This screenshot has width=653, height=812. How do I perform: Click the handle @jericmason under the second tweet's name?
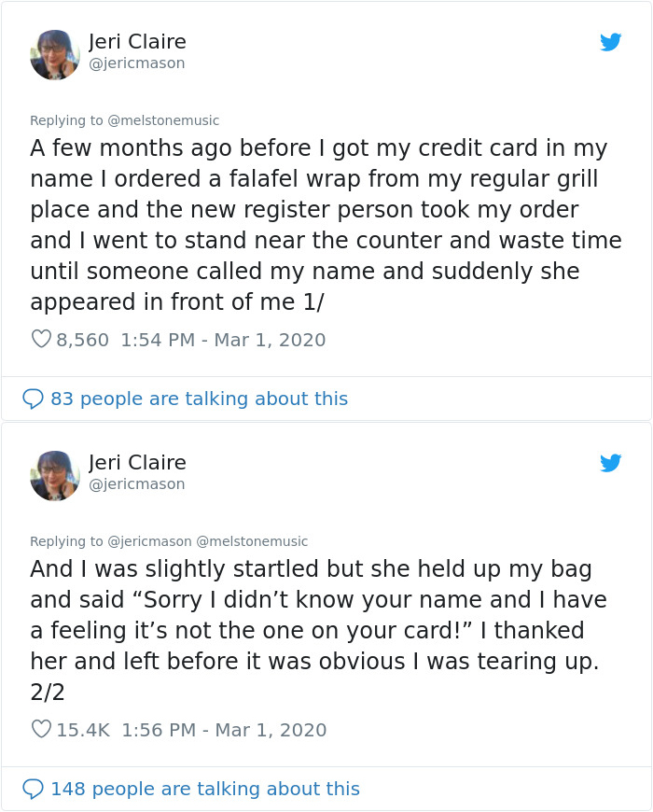pos(137,484)
